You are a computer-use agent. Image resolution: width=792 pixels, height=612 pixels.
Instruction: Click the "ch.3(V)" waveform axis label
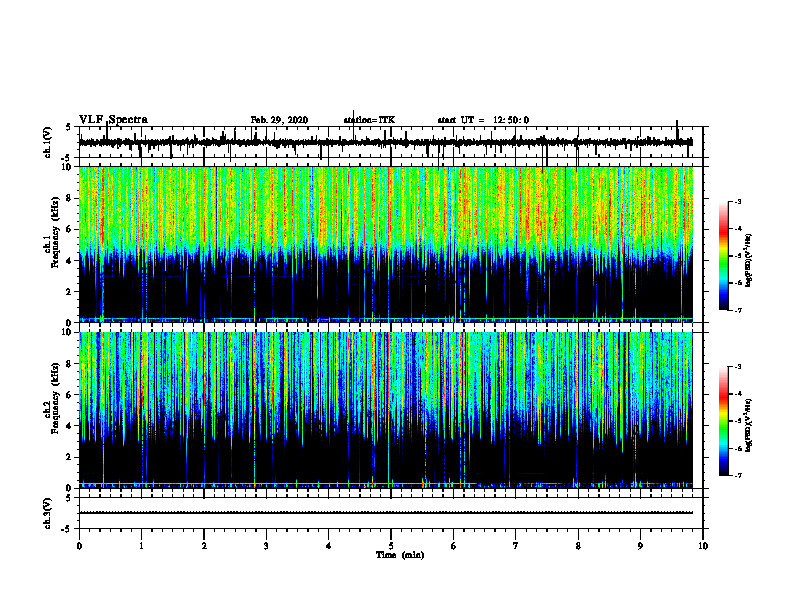tap(48, 513)
